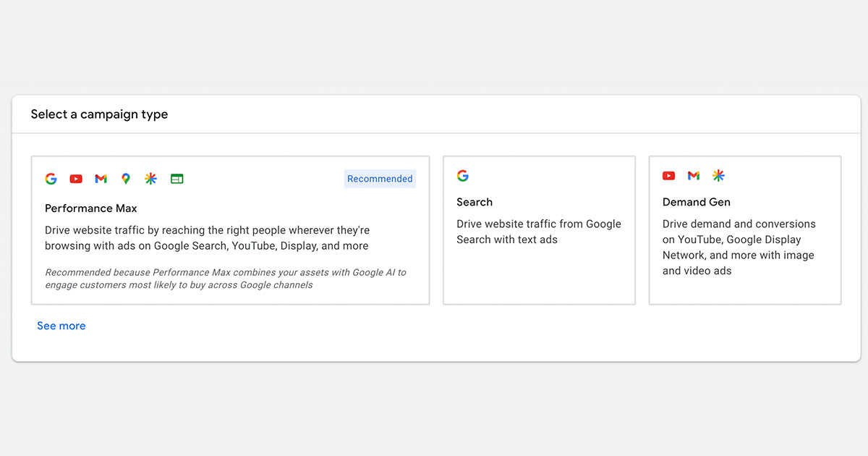Click the Google icon in Search card
This screenshot has height=456, width=868.
pos(463,175)
